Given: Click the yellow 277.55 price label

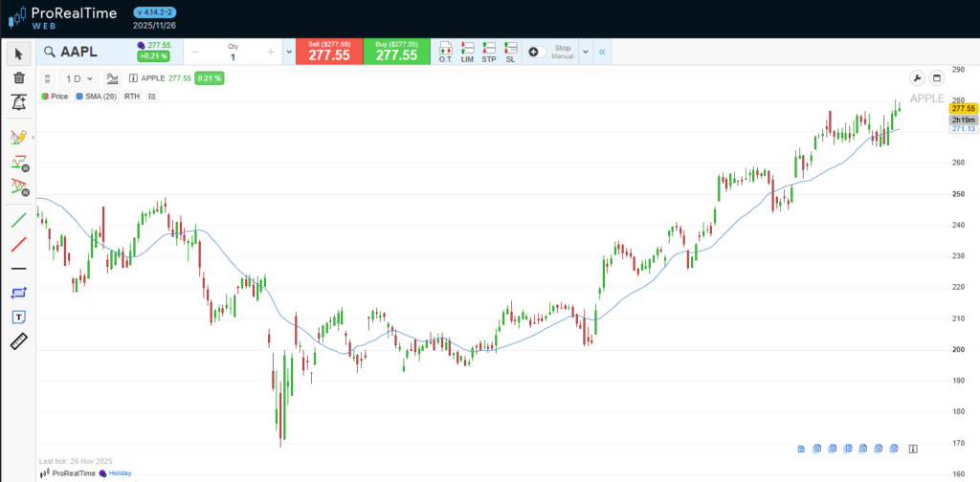Looking at the screenshot, I should [964, 109].
